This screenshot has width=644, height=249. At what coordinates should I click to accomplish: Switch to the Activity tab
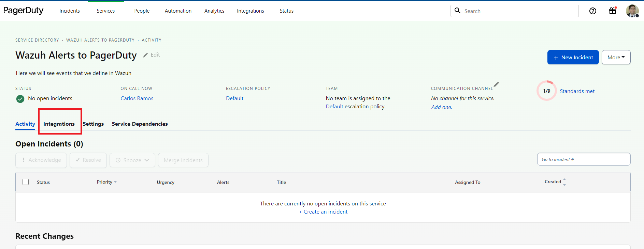25,124
